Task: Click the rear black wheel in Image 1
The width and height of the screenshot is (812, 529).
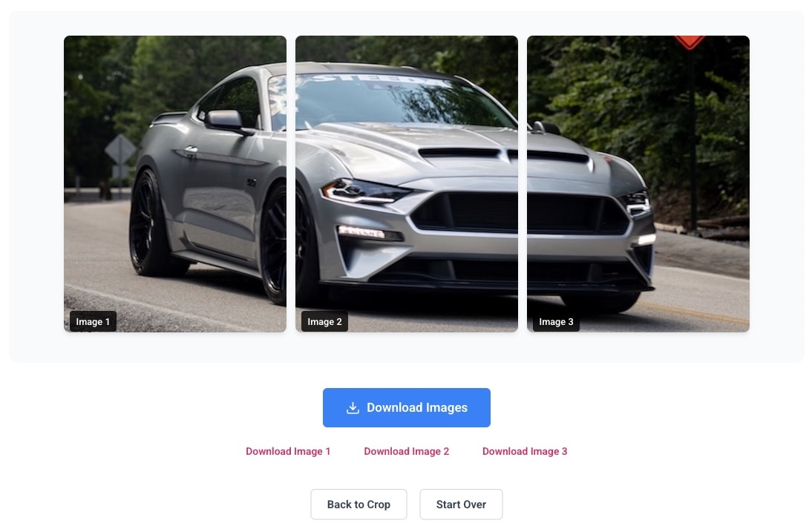Action: [150, 223]
